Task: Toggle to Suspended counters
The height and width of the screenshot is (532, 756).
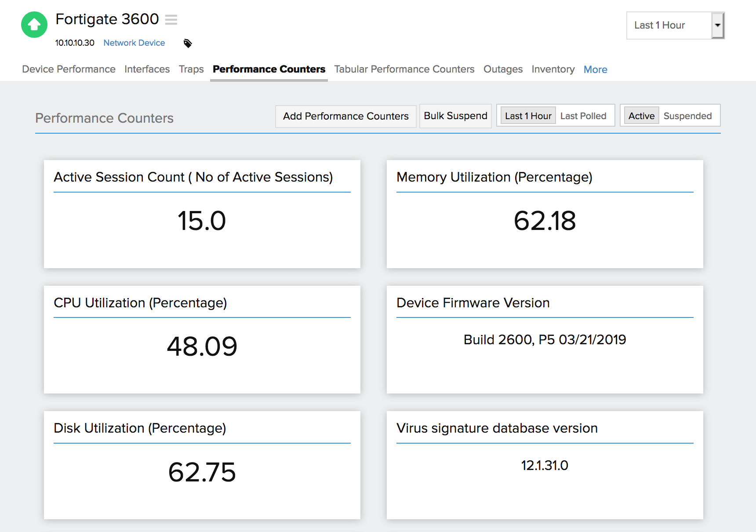Action: pos(687,116)
